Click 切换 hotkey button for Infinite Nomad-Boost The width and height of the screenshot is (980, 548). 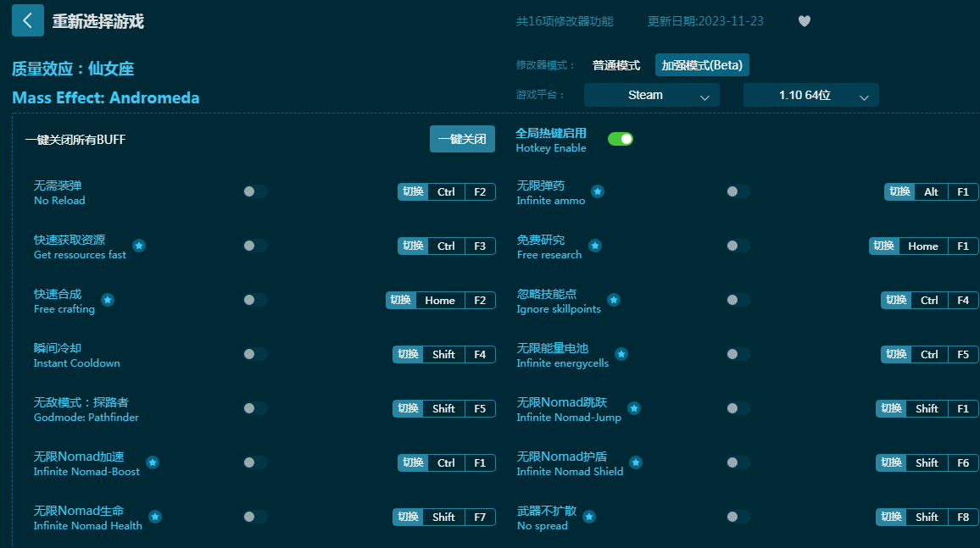[413, 462]
